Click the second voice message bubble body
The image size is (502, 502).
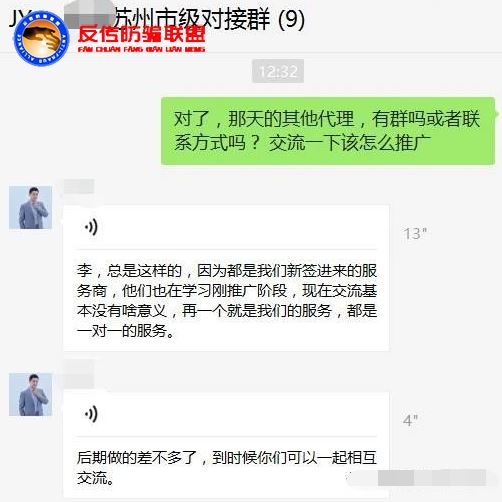(226, 445)
